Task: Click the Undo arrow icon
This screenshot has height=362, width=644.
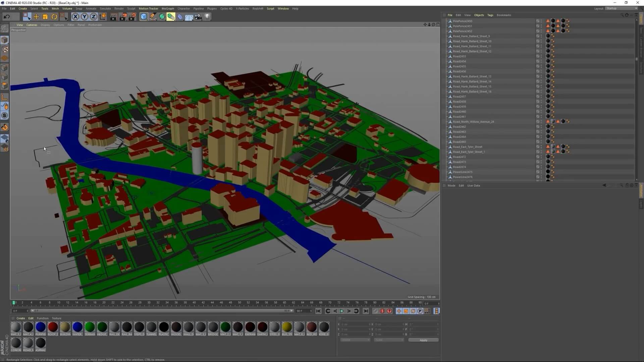Action: 6,17
